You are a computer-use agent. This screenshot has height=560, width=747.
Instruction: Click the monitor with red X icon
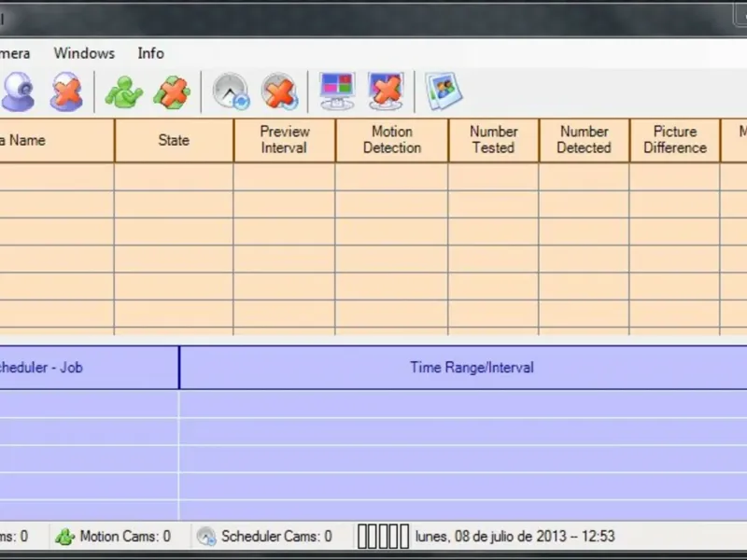point(386,91)
